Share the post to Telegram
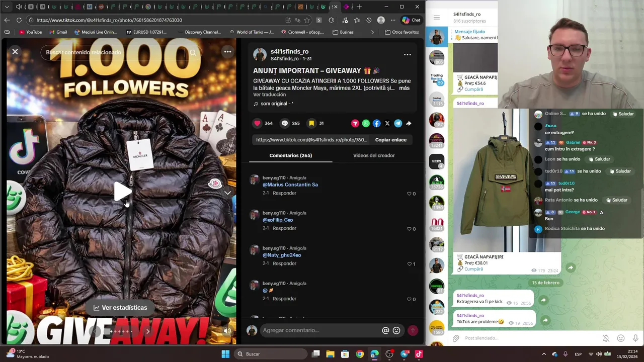644x362 pixels. [398, 123]
